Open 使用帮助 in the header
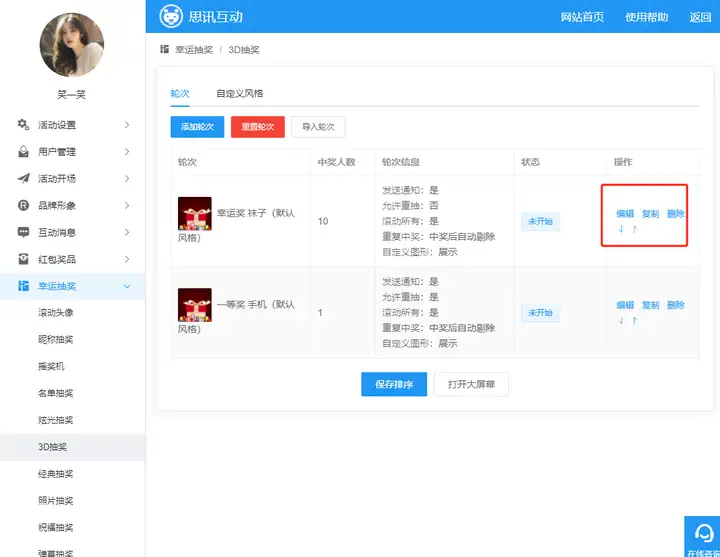Image resolution: width=720 pixels, height=557 pixels. click(647, 17)
